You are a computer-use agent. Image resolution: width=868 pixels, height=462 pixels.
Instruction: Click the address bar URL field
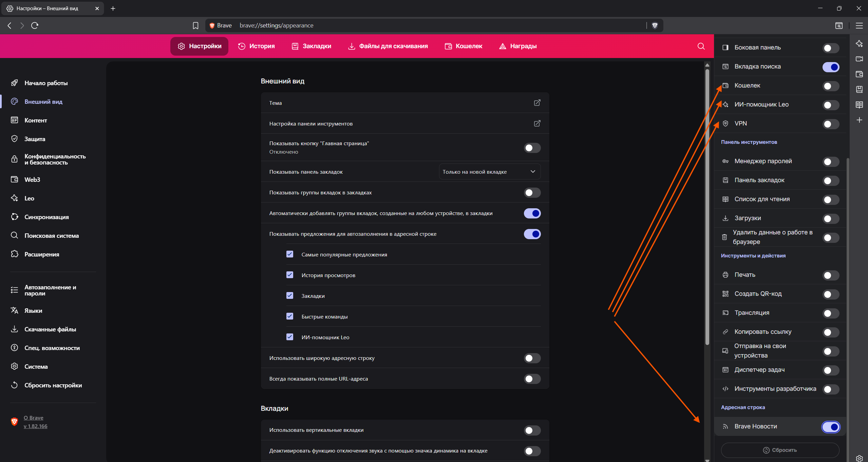407,25
